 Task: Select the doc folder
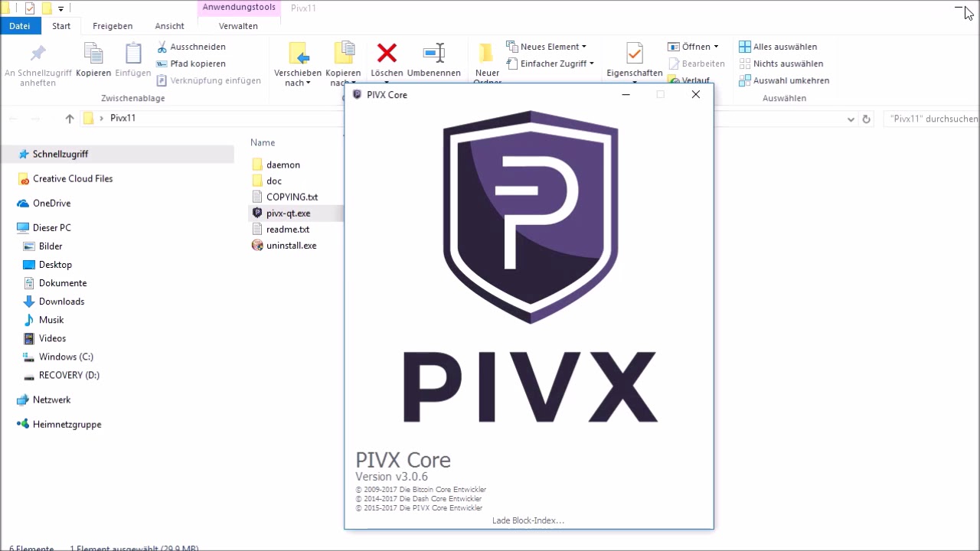tap(266, 181)
